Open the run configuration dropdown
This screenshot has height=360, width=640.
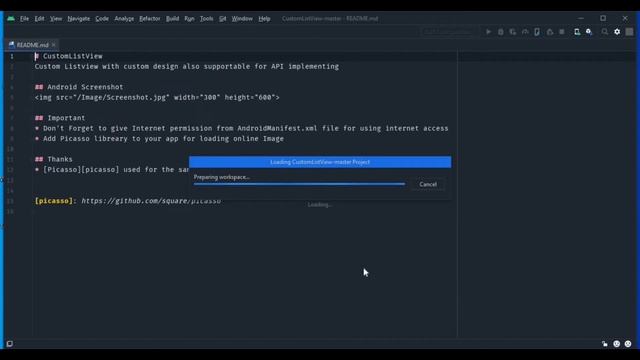(x=449, y=32)
